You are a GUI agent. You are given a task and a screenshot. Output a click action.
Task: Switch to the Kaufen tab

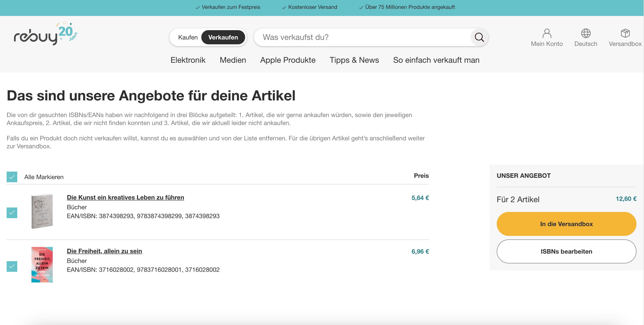[188, 37]
